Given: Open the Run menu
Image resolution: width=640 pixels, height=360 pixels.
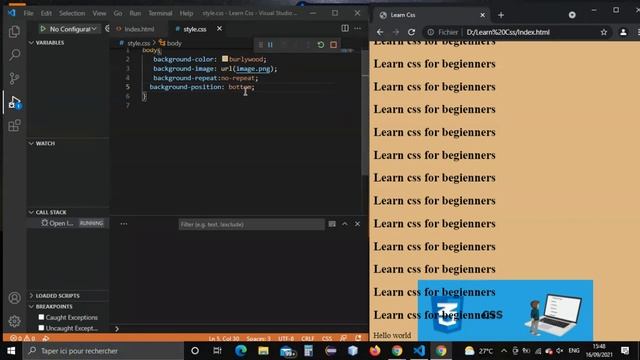Looking at the screenshot, I should pyautogui.click(x=135, y=13).
